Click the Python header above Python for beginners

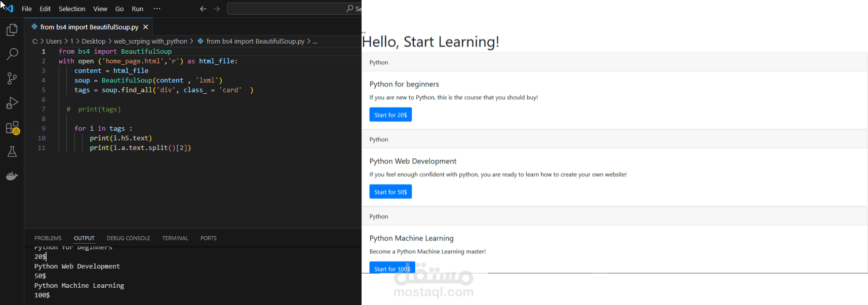tap(379, 62)
